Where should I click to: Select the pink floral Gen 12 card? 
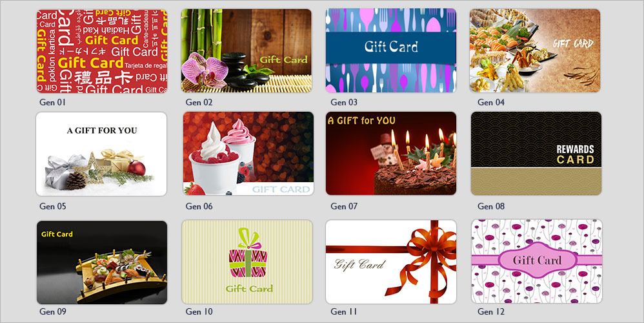(x=538, y=262)
